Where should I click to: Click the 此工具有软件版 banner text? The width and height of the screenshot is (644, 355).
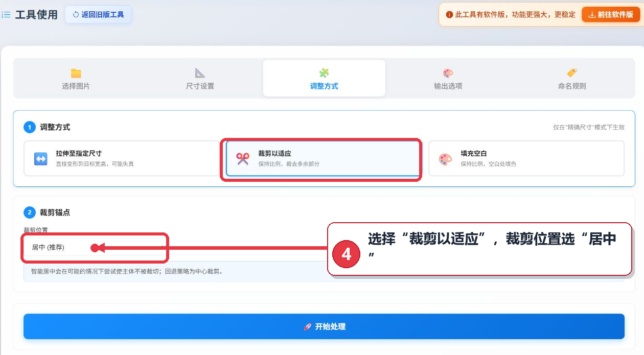[x=515, y=15]
